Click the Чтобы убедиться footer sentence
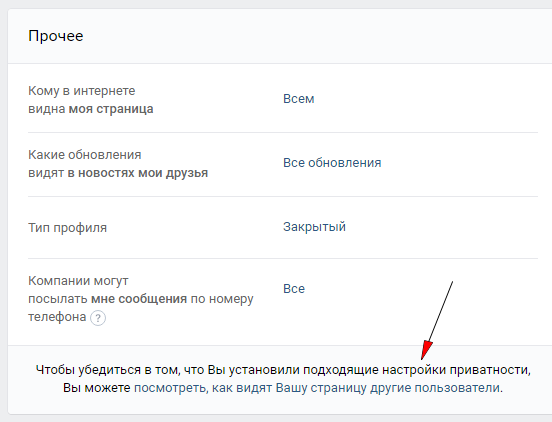This screenshot has height=422, width=552. tap(283, 370)
